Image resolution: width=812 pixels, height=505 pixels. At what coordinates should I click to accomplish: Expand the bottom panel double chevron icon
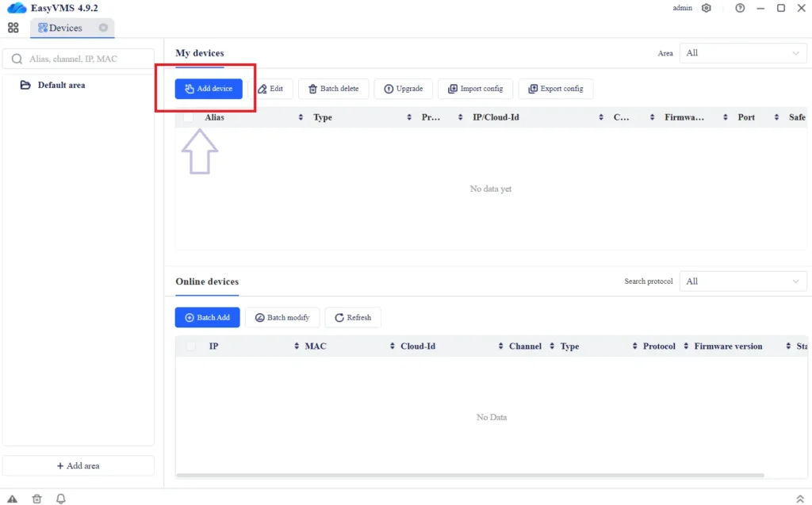(x=799, y=498)
